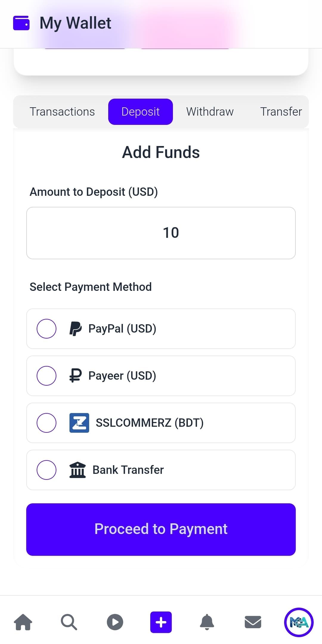Switch to the Withdraw tab
Viewport: 322px width, 644px height.
[x=210, y=112]
